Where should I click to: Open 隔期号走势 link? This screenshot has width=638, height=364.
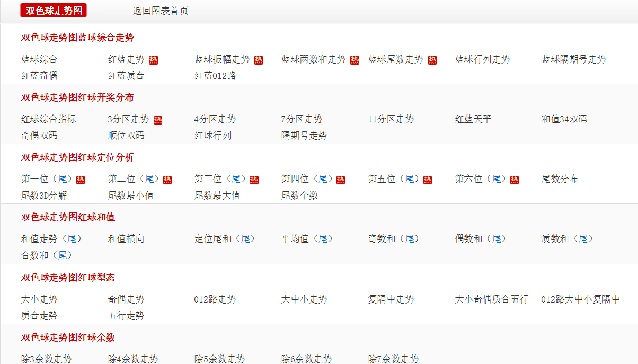[x=304, y=136]
